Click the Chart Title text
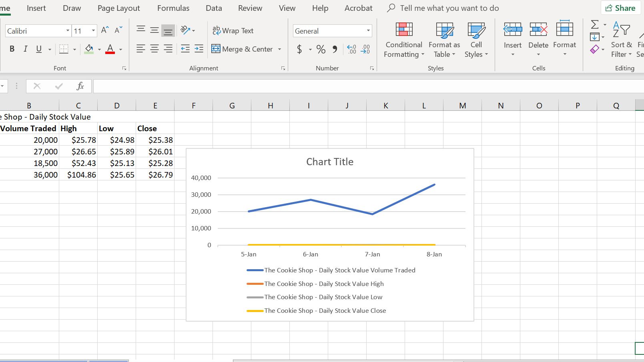This screenshot has width=644, height=362. coord(330,162)
